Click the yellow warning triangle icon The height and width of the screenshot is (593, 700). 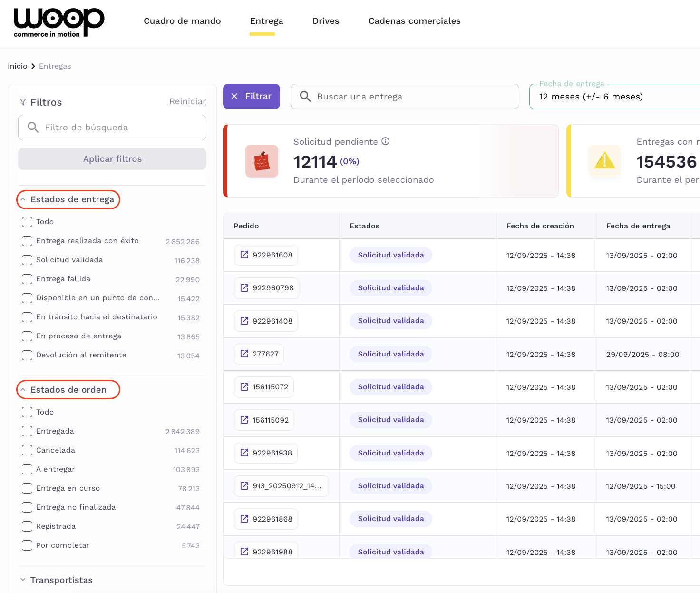pyautogui.click(x=604, y=161)
